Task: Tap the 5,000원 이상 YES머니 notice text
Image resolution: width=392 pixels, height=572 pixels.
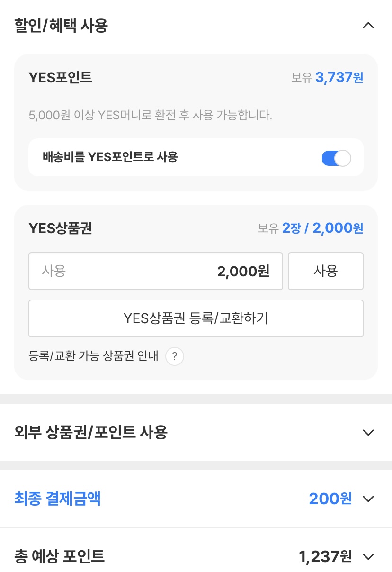Action: pos(151,115)
